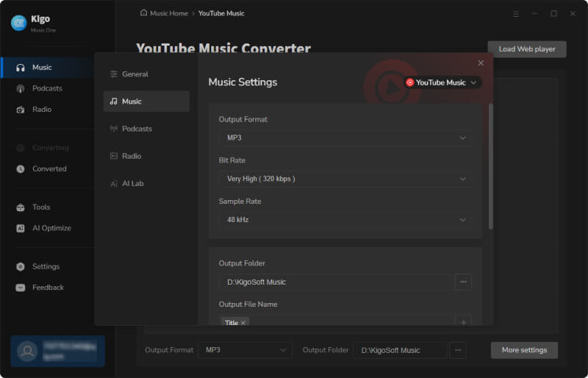Click the settings dialog scrollbar
This screenshot has height=378, width=588.
click(x=490, y=166)
